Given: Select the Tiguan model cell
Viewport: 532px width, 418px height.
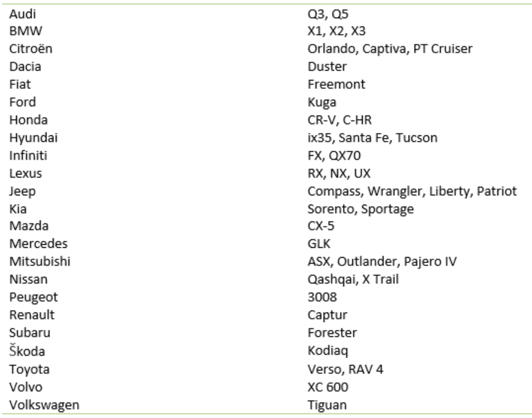Looking at the screenshot, I should (x=327, y=405).
